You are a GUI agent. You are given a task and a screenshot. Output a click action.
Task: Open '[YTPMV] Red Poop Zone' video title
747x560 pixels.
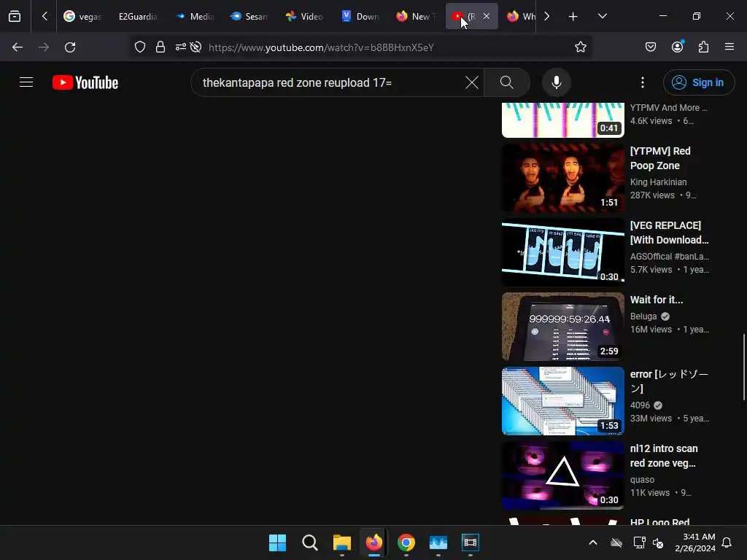660,158
